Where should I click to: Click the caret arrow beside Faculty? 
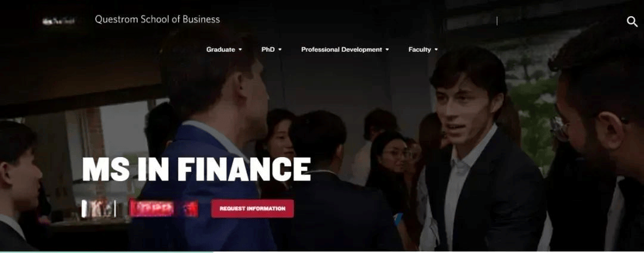(436, 49)
